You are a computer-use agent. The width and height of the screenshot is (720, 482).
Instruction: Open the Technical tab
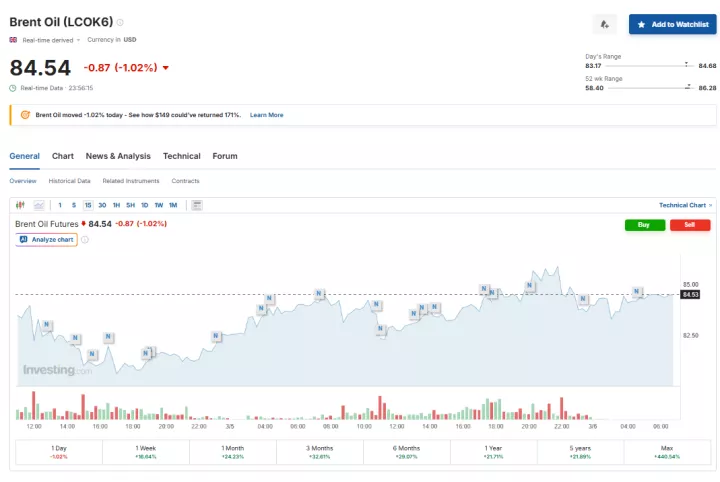pos(182,156)
